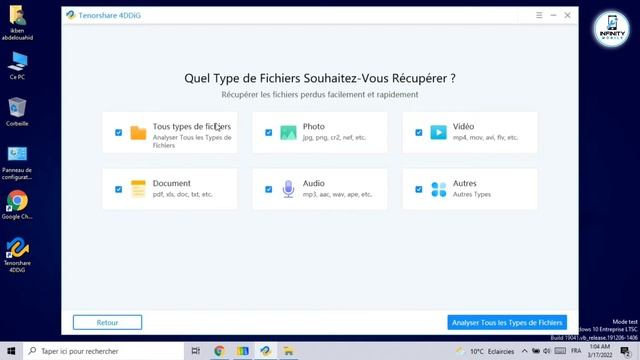The image size is (640, 360).
Task: Click the 'Autres Types' subtitle text
Action: tap(472, 194)
